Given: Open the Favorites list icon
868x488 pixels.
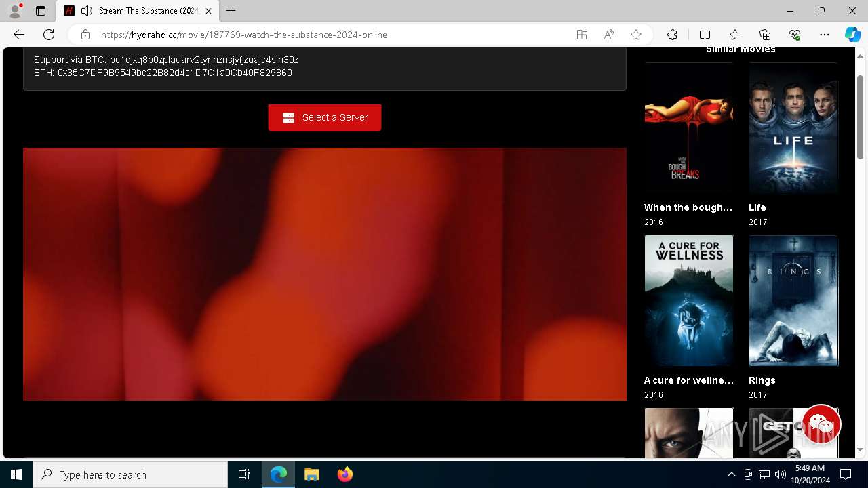Looking at the screenshot, I should pos(735,35).
